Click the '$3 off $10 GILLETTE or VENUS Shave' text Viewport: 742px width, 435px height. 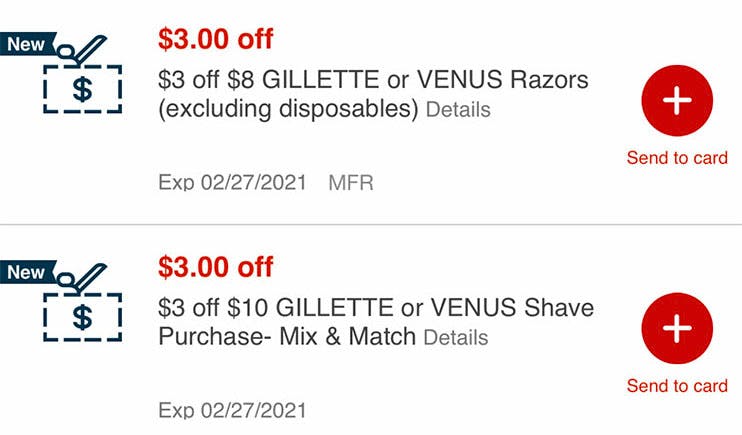click(376, 308)
